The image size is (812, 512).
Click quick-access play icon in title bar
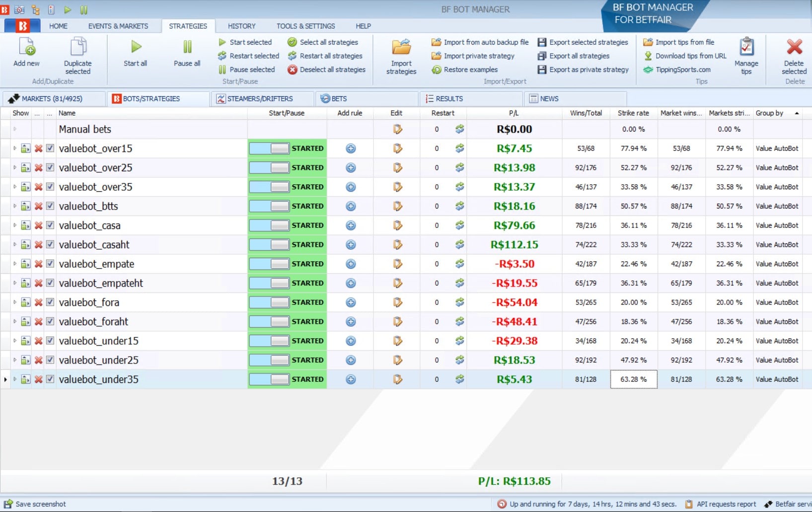point(68,9)
